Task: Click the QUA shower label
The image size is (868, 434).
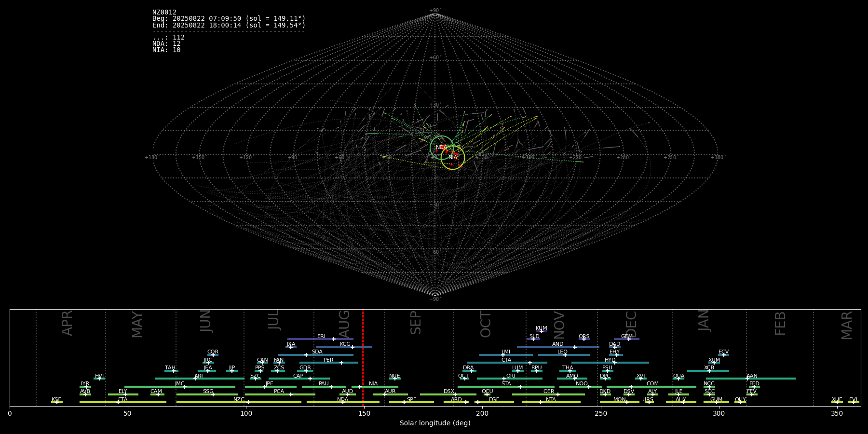Action: (x=678, y=376)
